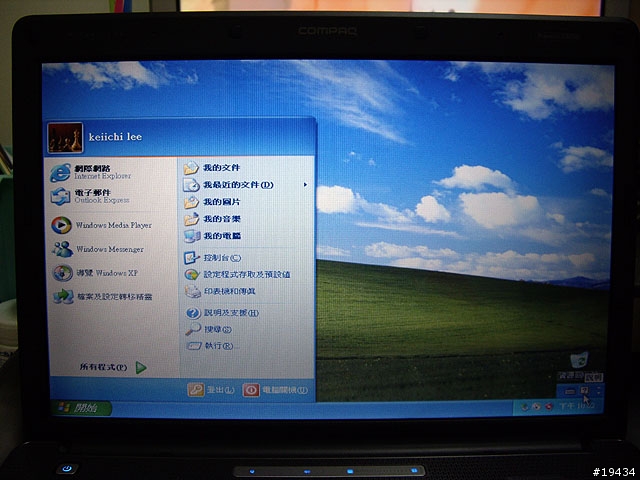The height and width of the screenshot is (480, 640).
Task: Click the taskbar clock
Action: (x=577, y=406)
